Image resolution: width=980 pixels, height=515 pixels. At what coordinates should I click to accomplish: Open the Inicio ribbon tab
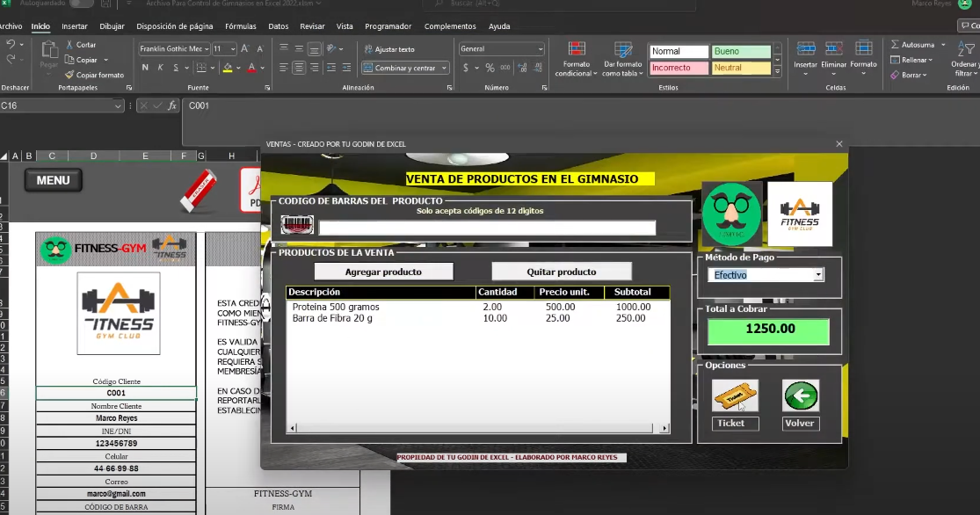(x=40, y=26)
